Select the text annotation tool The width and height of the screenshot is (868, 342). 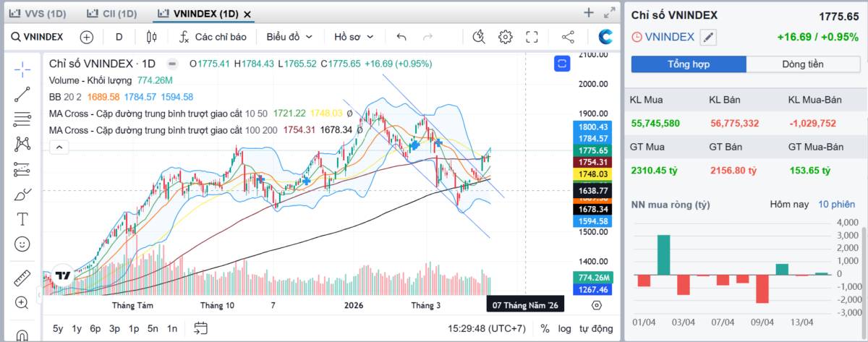pyautogui.click(x=22, y=218)
